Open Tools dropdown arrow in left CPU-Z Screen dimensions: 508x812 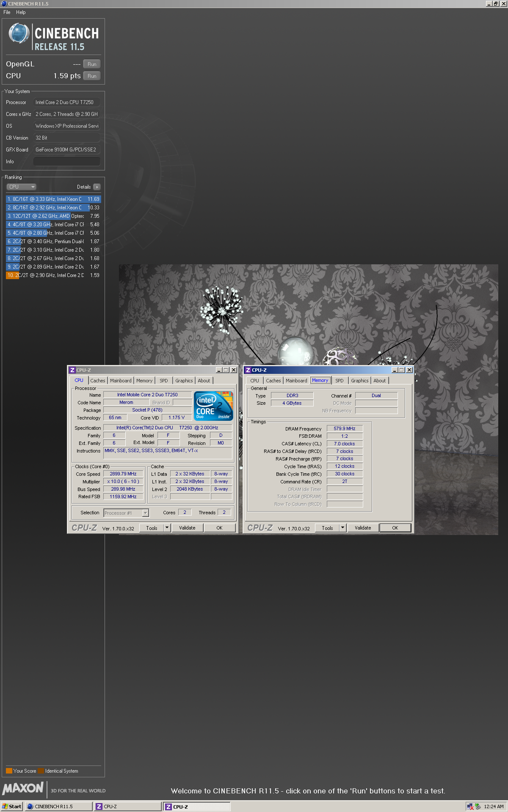(x=167, y=528)
